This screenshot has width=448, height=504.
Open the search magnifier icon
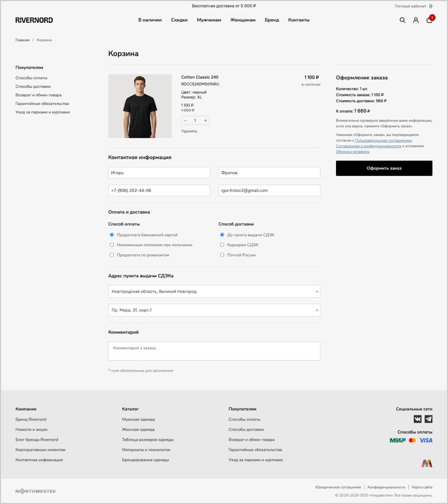click(x=402, y=20)
